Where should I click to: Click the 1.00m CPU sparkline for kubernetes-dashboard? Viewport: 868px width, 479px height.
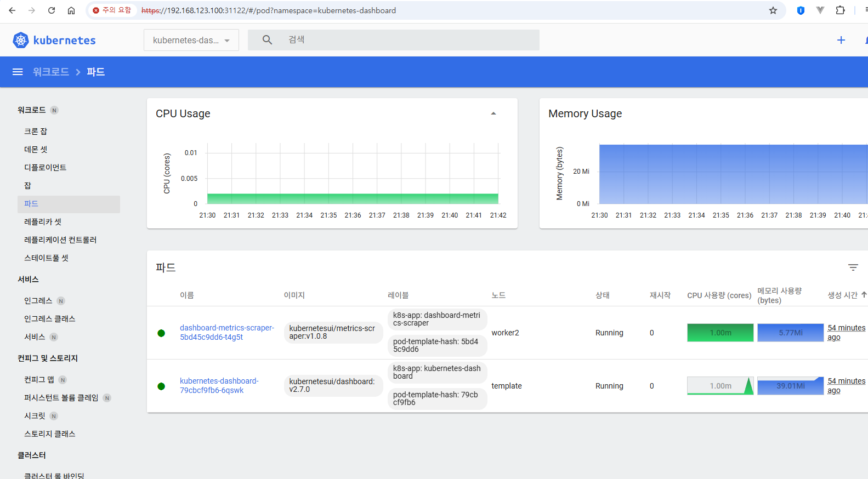[x=721, y=386]
